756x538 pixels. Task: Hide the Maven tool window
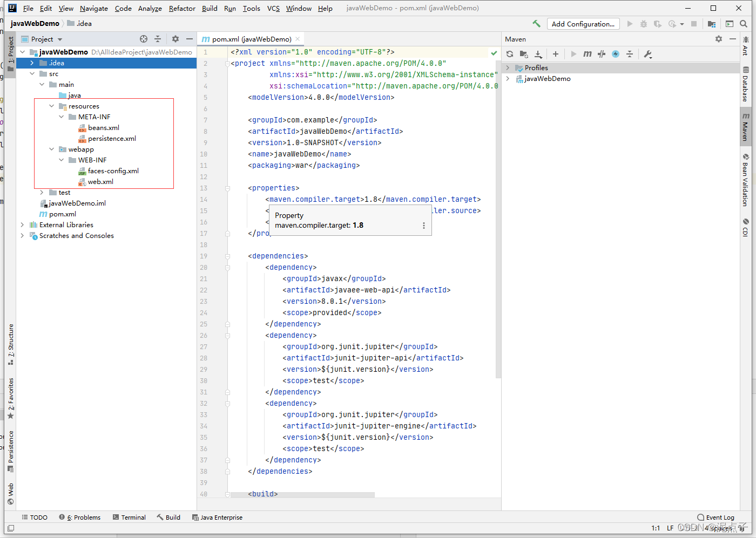[733, 39]
